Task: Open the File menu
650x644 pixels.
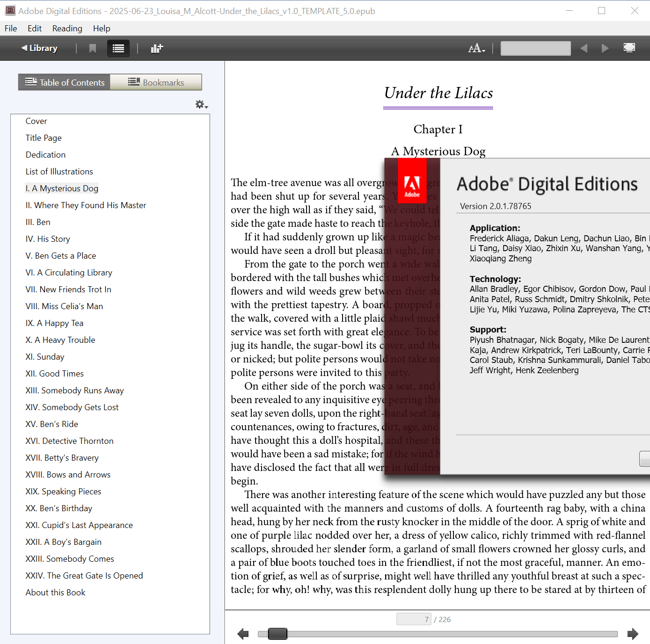Action: click(11, 29)
